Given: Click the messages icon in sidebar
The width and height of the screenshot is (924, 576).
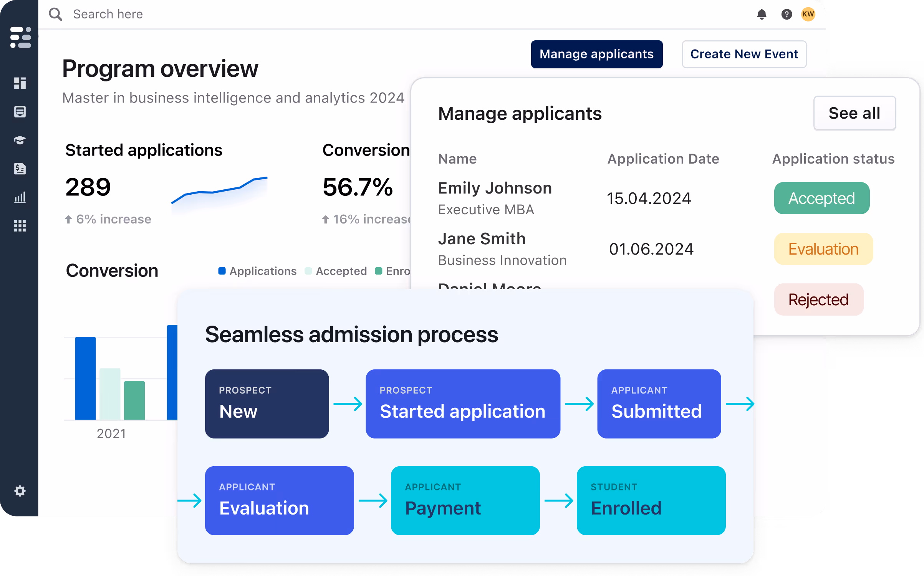Looking at the screenshot, I should click(x=20, y=112).
